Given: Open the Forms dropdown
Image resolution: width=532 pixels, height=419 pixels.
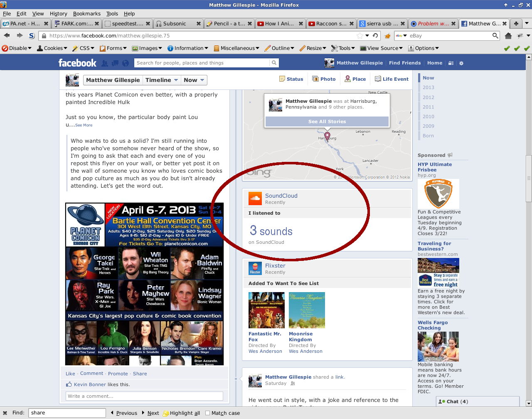Looking at the screenshot, I should click(113, 48).
